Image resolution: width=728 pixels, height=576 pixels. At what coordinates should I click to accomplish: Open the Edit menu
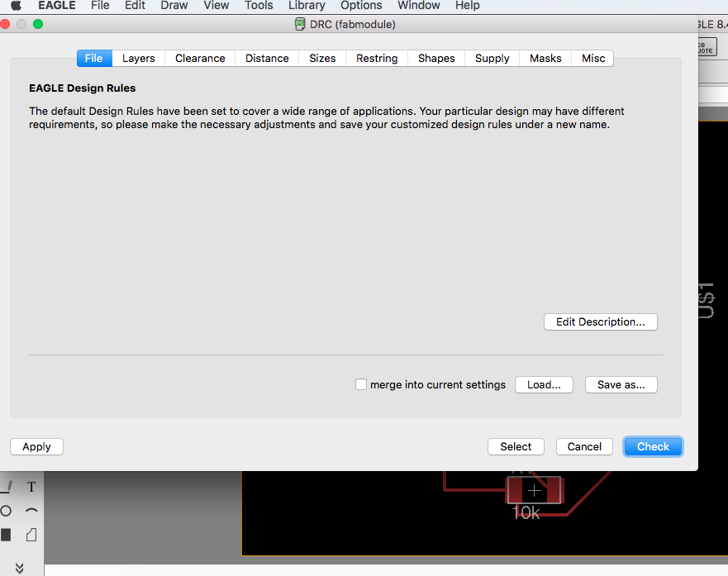[135, 6]
